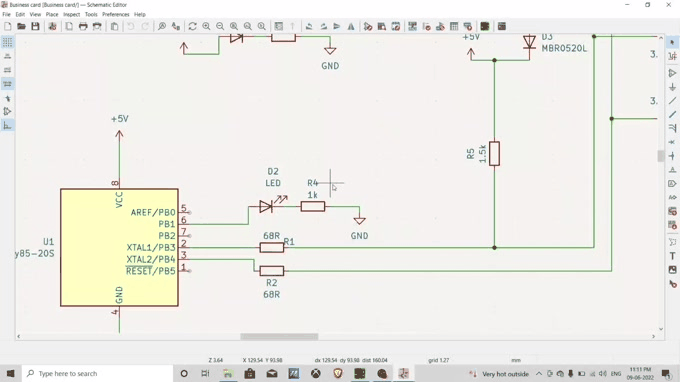Click the Paste clipboard icon
The image size is (680, 382).
[114, 26]
